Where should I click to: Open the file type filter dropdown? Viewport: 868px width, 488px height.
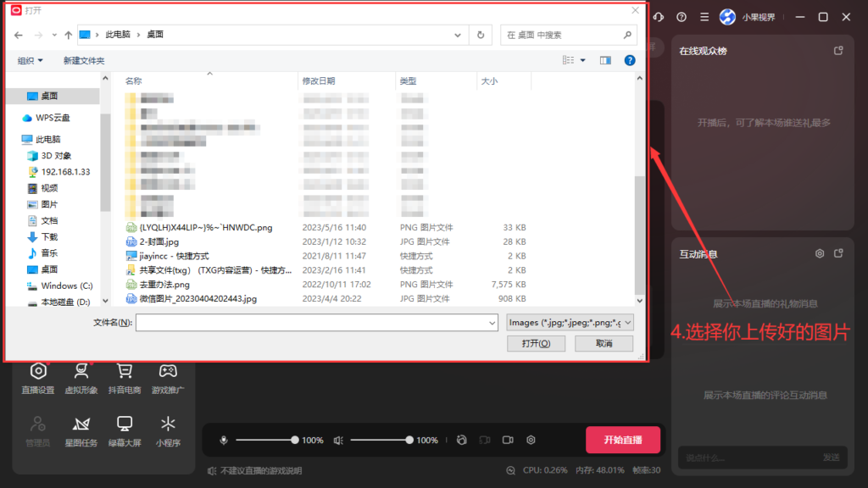click(569, 323)
